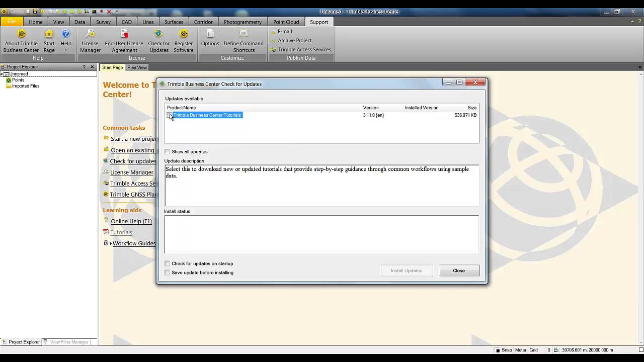
Task: Open the quick access toolbar customize dropdown
Action: (117, 12)
